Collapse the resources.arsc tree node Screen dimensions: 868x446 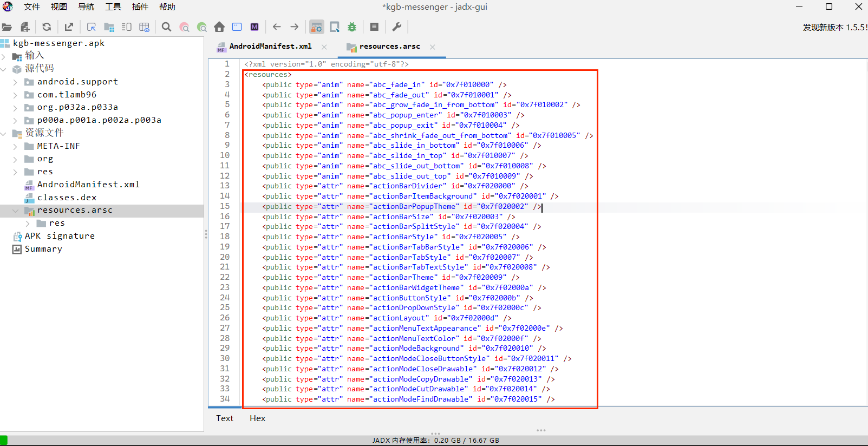pos(15,211)
